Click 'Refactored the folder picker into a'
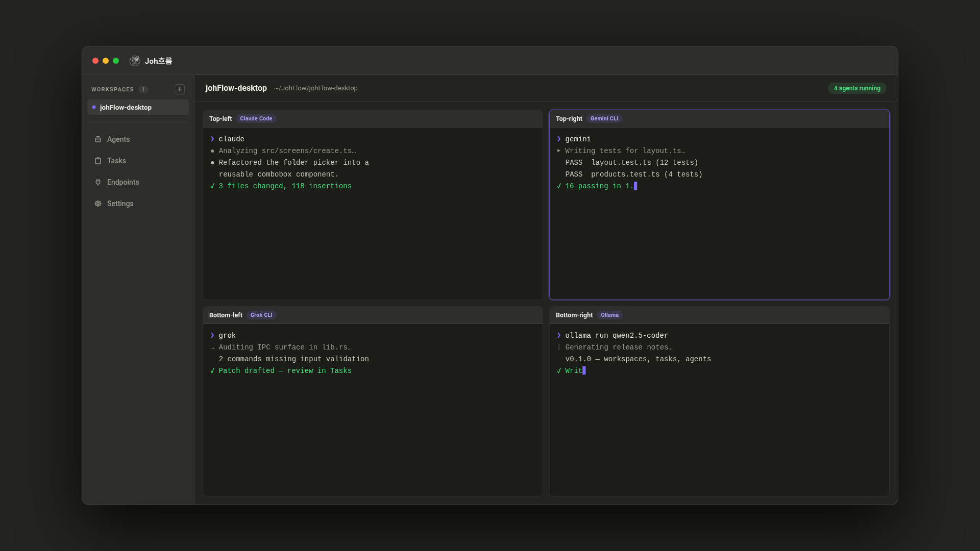Screen dimensions: 980x551 [293, 163]
